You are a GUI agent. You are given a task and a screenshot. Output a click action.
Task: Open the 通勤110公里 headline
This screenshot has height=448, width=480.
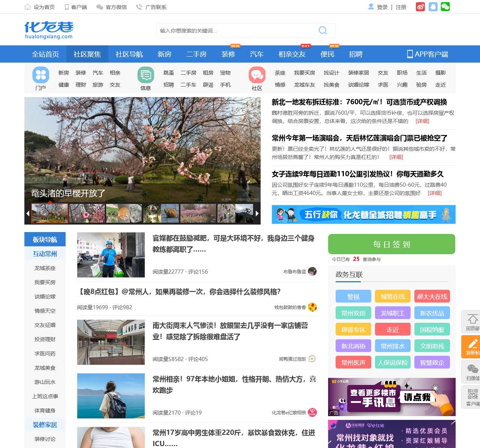point(358,174)
